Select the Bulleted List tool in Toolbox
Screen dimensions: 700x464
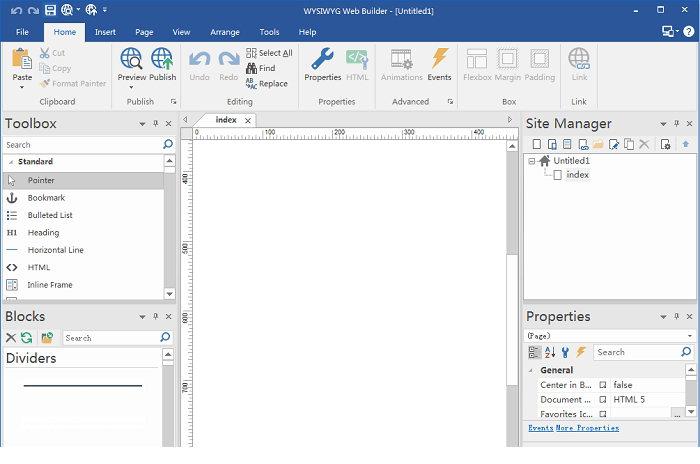pyautogui.click(x=83, y=215)
